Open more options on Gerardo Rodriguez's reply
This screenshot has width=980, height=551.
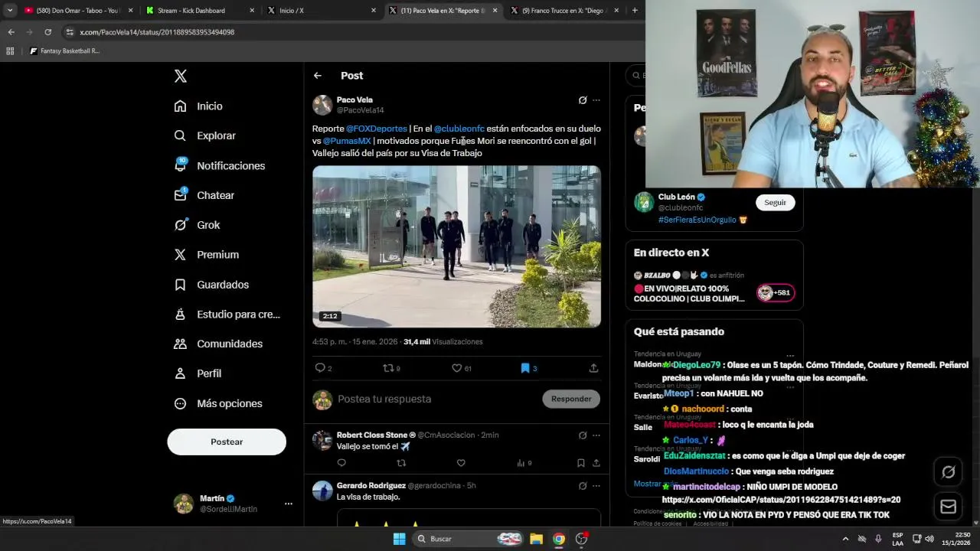[x=596, y=485]
